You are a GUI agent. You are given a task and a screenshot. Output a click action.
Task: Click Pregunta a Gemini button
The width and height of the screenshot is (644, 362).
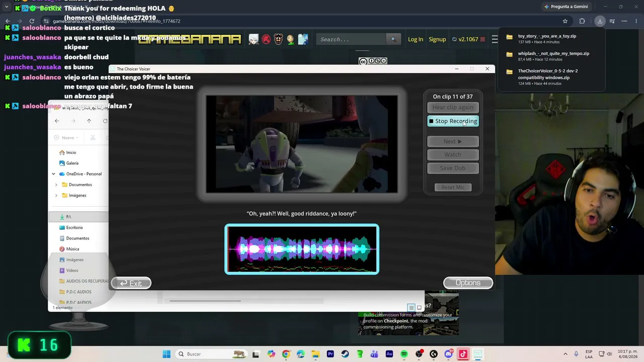click(566, 7)
